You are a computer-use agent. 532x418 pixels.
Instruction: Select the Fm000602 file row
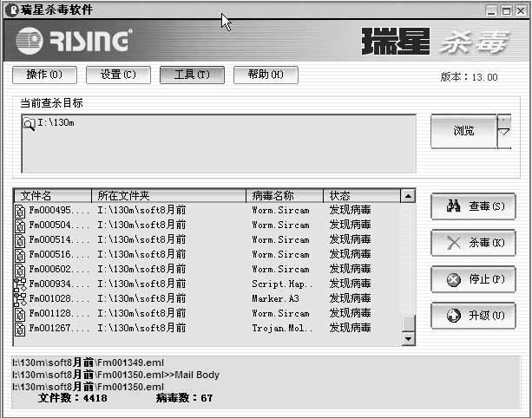pyautogui.click(x=207, y=269)
